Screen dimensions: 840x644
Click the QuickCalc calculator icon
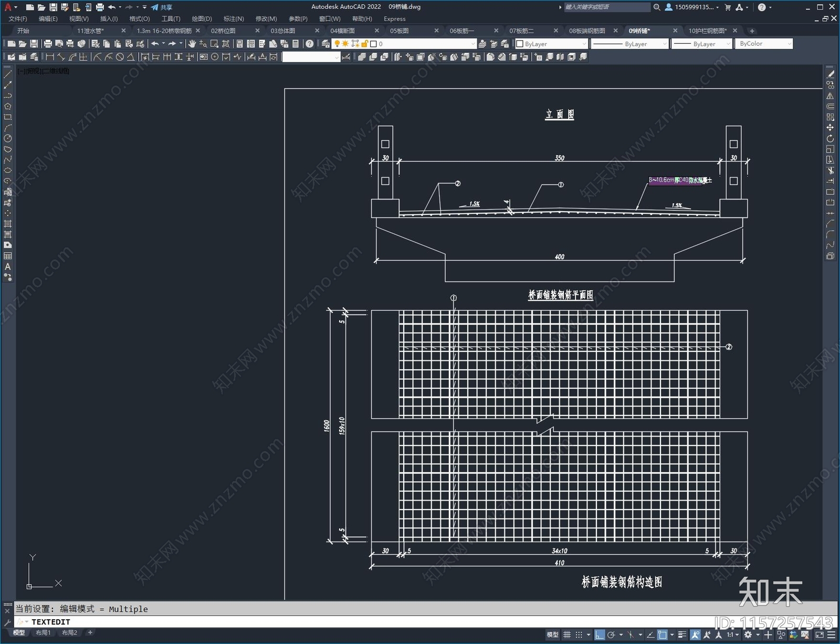295,44
